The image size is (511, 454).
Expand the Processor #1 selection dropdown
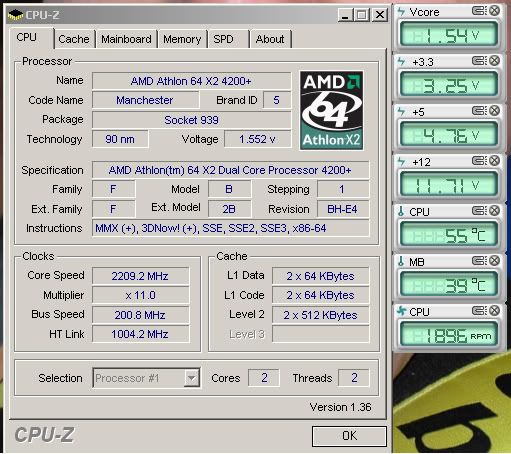point(191,378)
